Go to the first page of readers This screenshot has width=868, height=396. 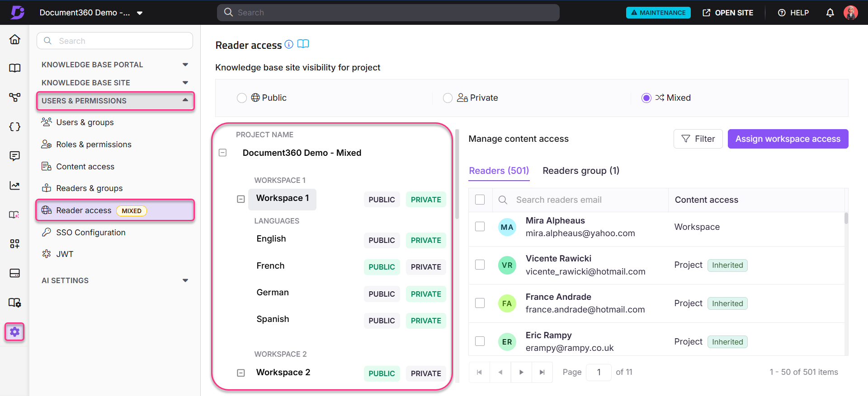(479, 372)
